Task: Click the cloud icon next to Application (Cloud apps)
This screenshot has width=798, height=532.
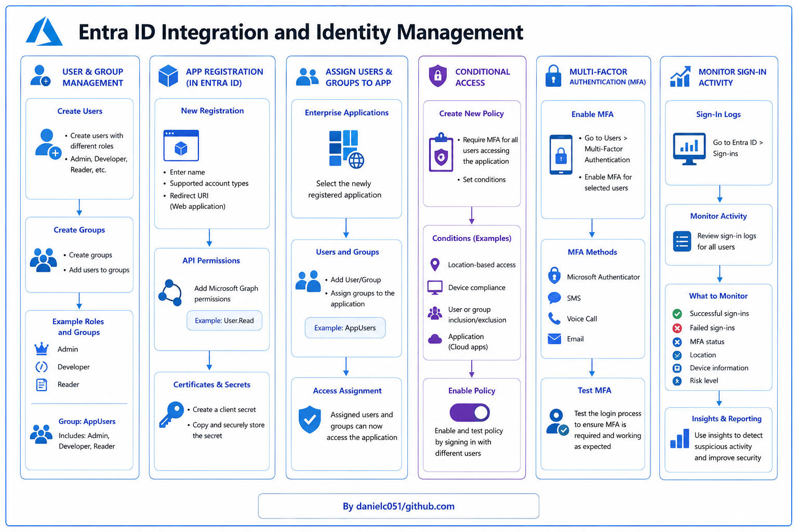Action: [435, 339]
